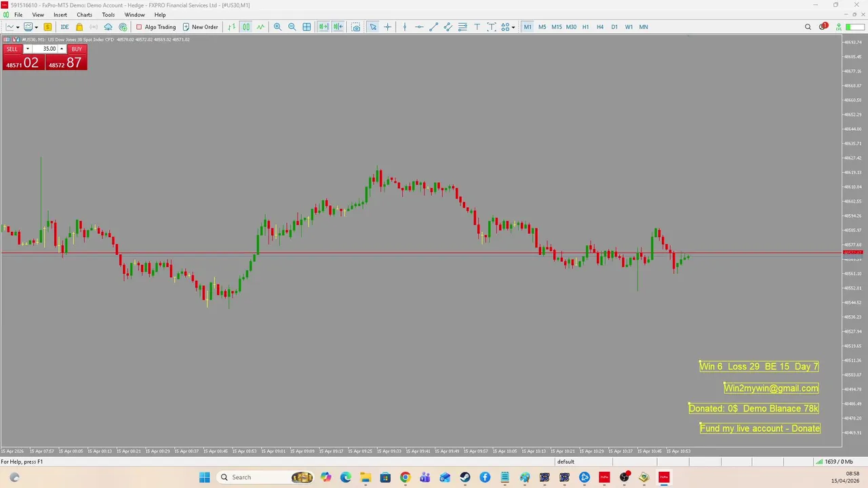Open the Market shopping bag icon
This screenshot has height=488, width=868.
point(79,27)
